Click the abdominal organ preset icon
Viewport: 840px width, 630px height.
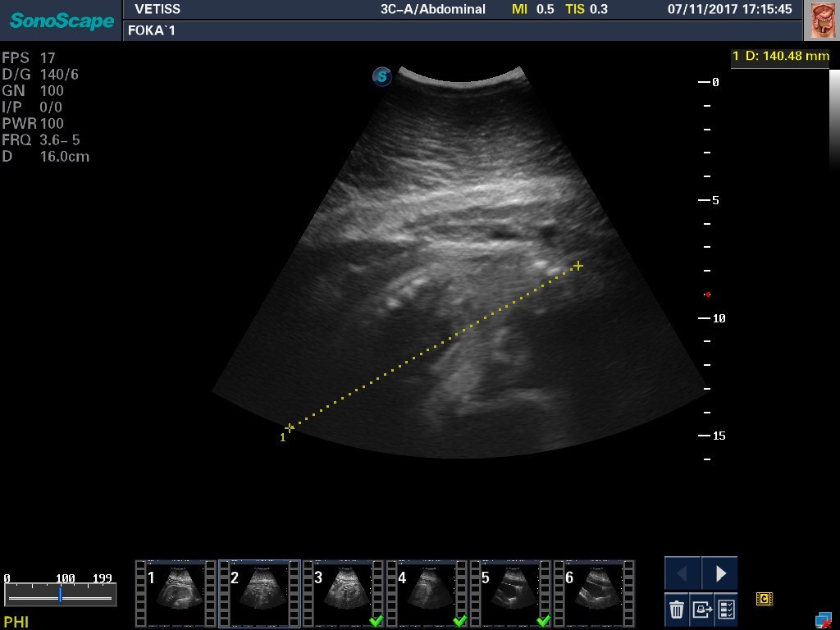point(823,20)
